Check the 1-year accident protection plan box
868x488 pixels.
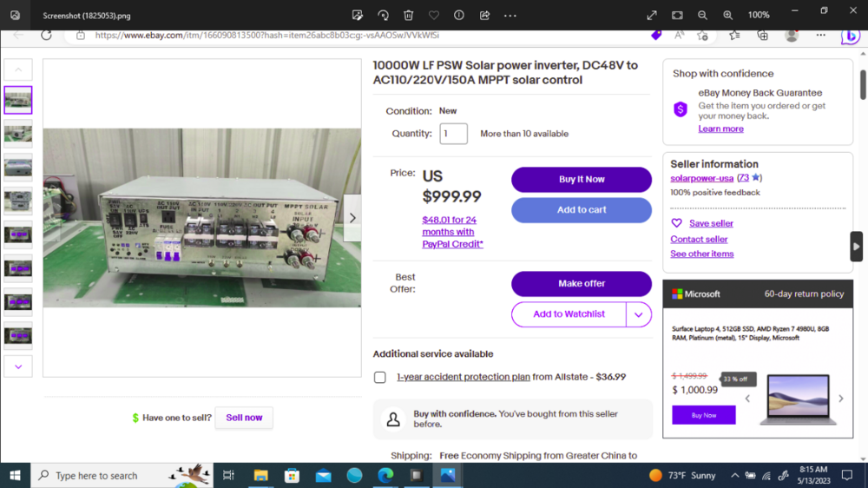(380, 377)
